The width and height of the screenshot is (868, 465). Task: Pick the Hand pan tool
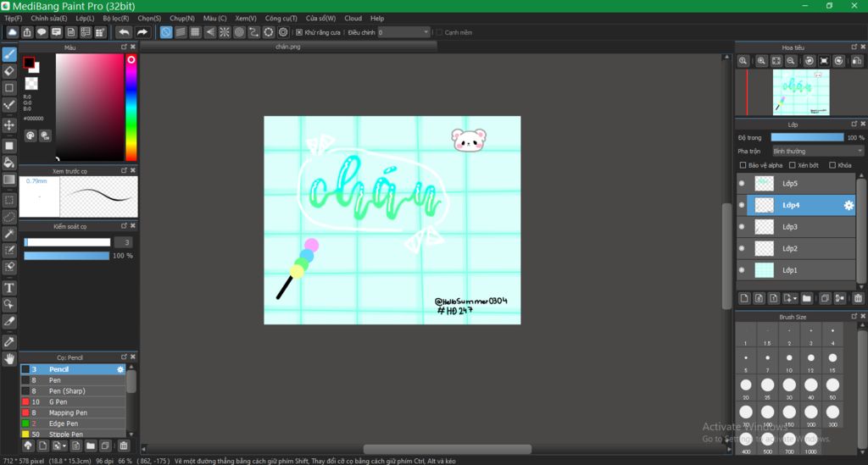point(9,359)
